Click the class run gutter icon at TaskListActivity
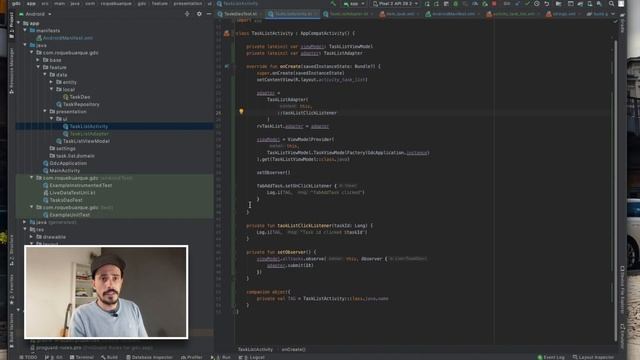This screenshot has height=360, width=640. click(x=227, y=33)
